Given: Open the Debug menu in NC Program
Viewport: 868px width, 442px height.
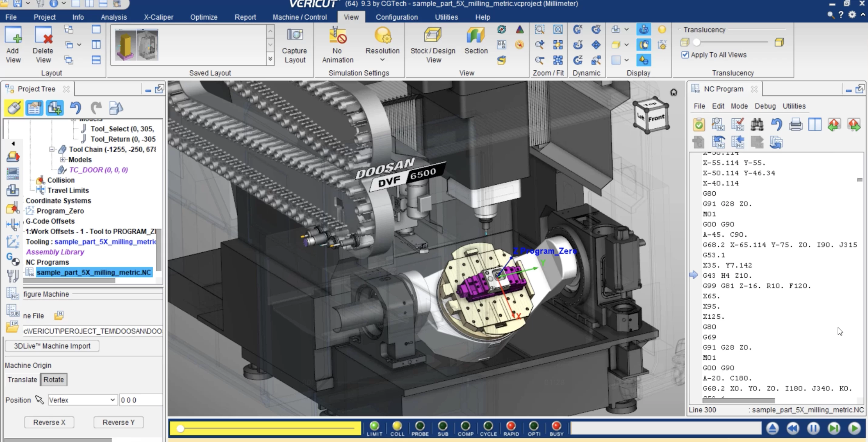Looking at the screenshot, I should pyautogui.click(x=765, y=106).
